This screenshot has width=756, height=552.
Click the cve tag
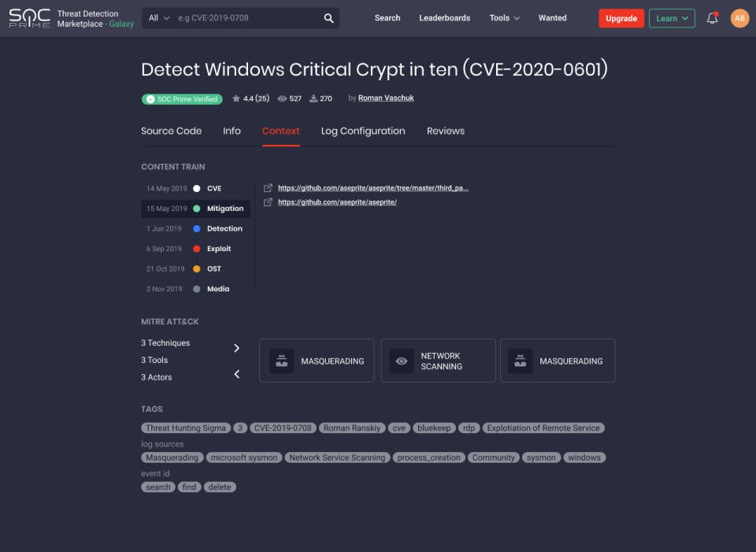click(398, 428)
